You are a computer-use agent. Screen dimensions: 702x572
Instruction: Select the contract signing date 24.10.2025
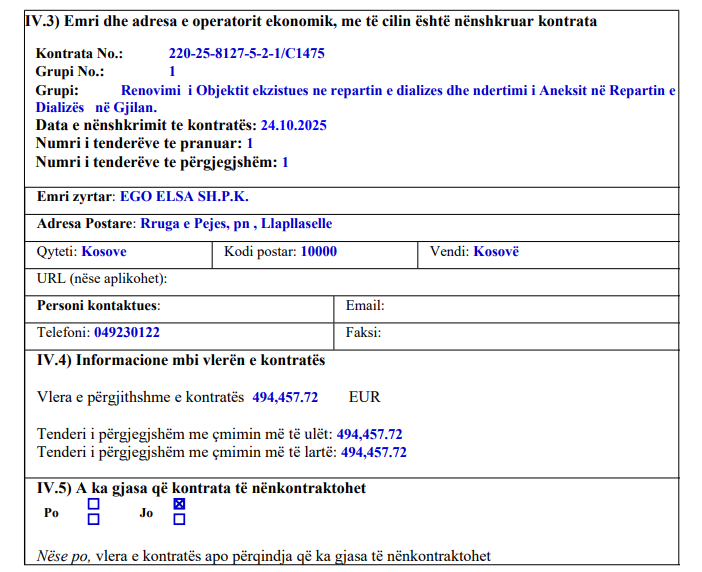point(293,126)
